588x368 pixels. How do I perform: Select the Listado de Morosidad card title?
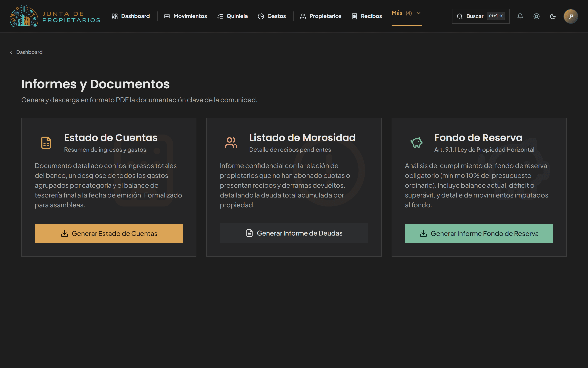click(302, 138)
